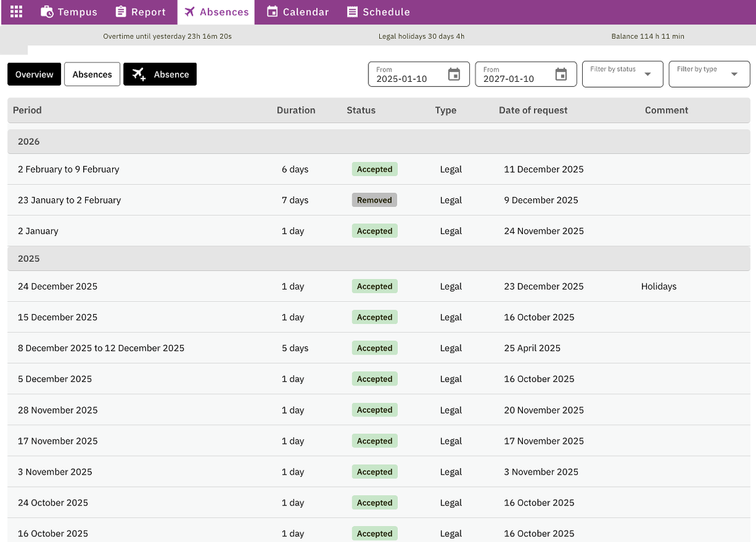Click the Date of request column header
Image resolution: width=756 pixels, height=542 pixels.
click(533, 110)
